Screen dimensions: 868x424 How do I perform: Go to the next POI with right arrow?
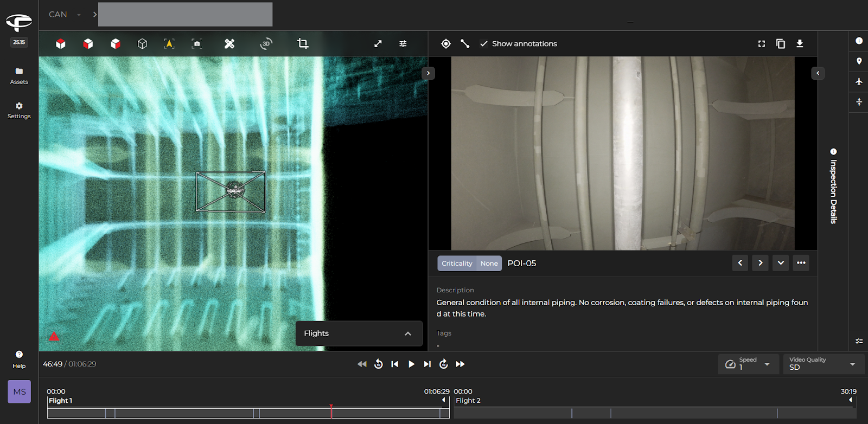point(760,263)
